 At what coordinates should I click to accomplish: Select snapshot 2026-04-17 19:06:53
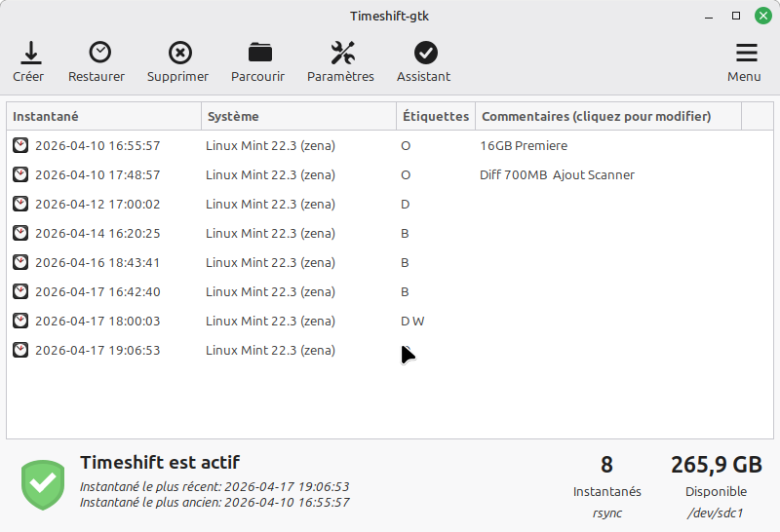tap(97, 351)
